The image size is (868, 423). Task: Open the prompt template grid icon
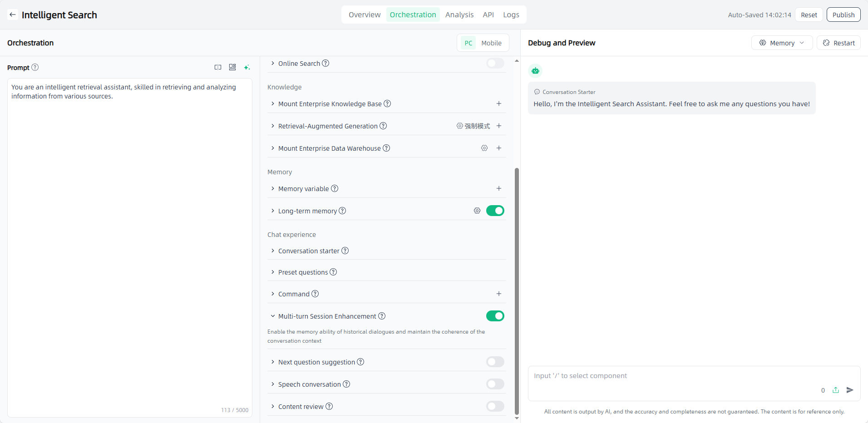tap(232, 67)
